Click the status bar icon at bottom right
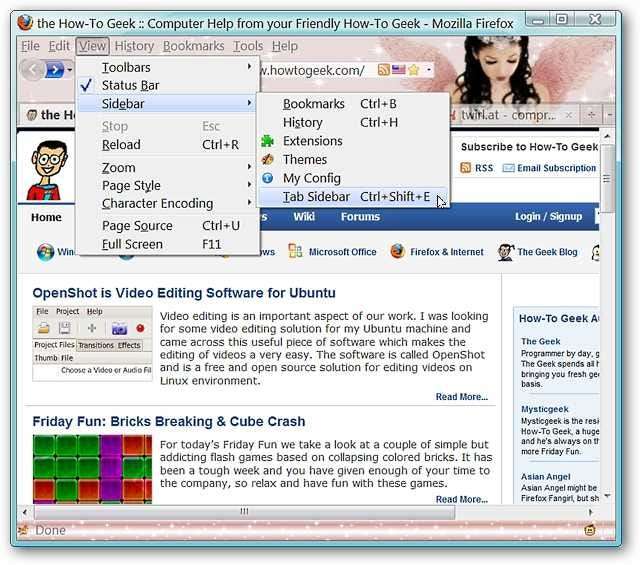640x565 pixels. [590, 530]
